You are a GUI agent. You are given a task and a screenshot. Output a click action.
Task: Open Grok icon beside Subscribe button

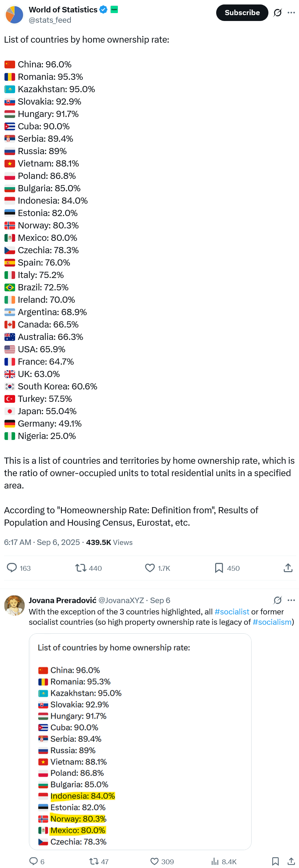(278, 13)
